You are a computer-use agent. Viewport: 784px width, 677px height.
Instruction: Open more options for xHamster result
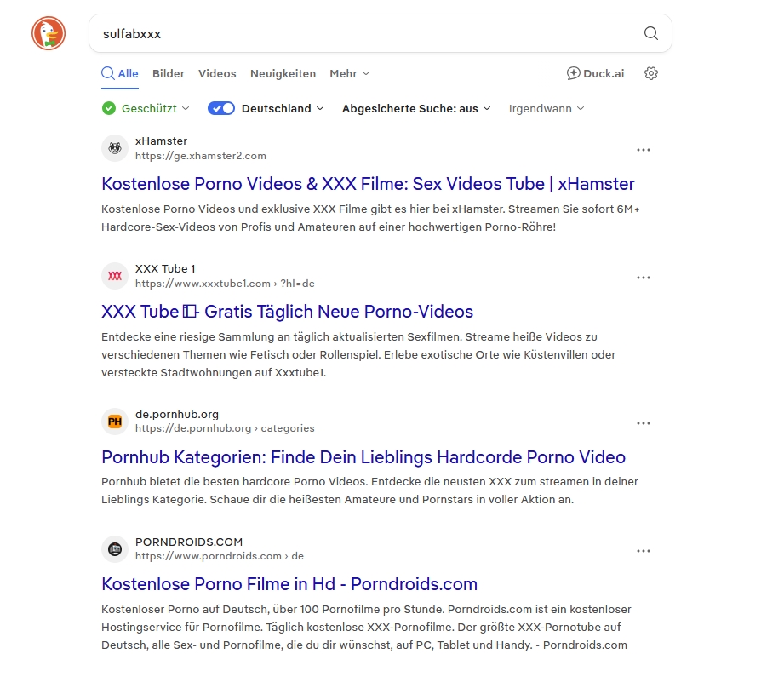pyautogui.click(x=643, y=150)
